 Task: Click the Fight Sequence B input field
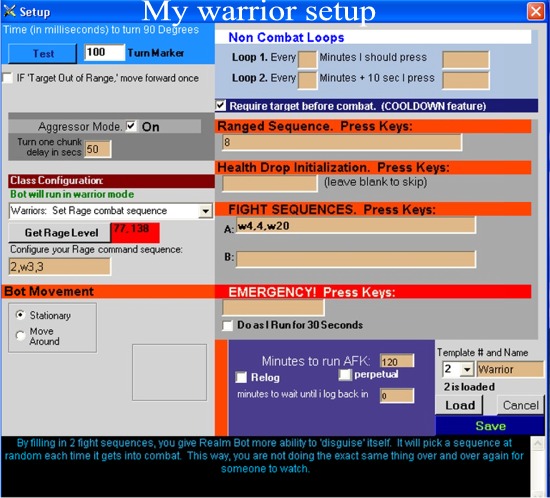356,259
